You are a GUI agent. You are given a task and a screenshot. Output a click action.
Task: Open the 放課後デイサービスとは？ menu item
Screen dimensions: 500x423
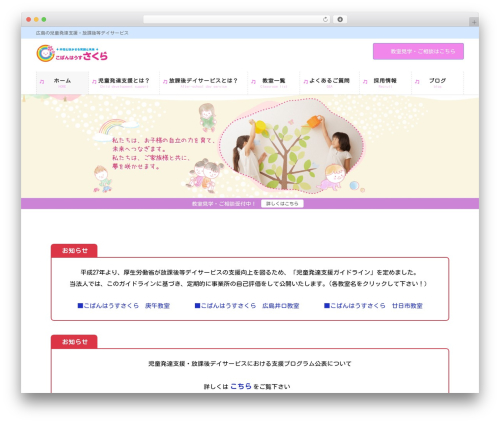coord(203,82)
